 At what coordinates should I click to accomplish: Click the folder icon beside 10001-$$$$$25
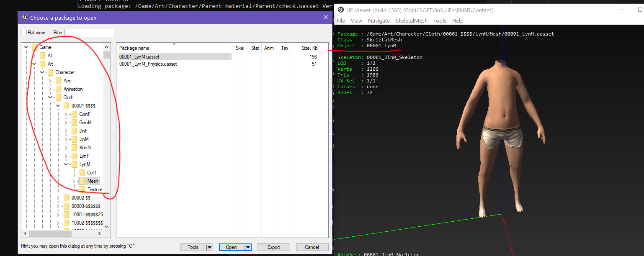66,215
